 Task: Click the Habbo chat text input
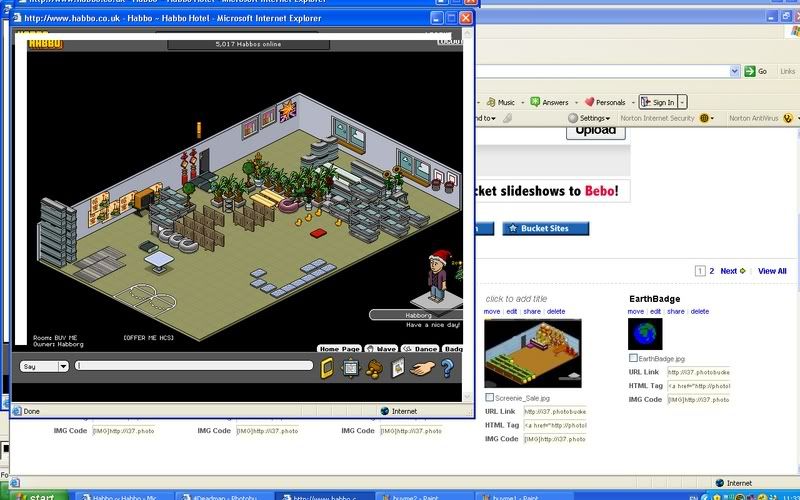190,366
